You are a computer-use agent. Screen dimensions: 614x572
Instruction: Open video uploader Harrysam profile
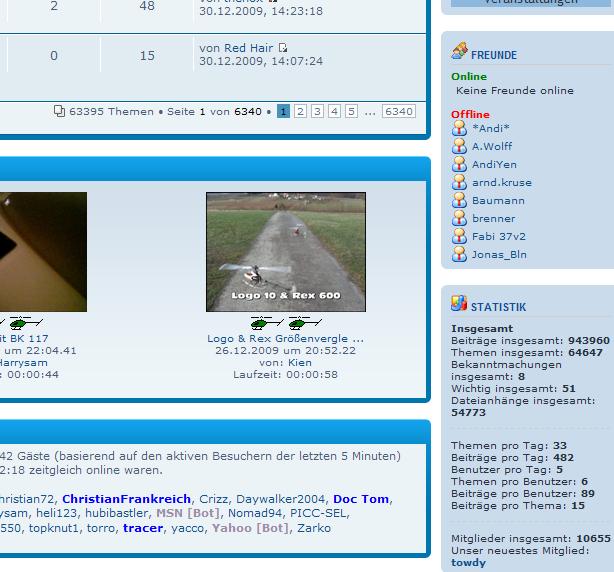tap(23, 363)
